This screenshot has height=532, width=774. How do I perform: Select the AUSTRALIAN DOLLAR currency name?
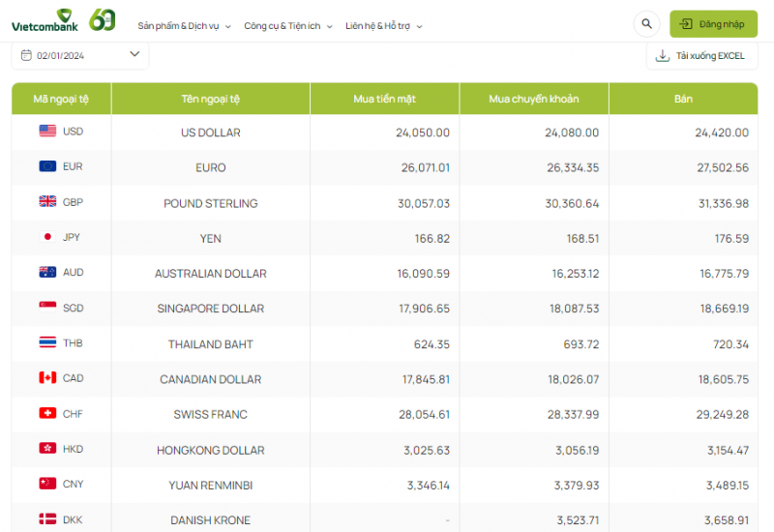pos(210,274)
